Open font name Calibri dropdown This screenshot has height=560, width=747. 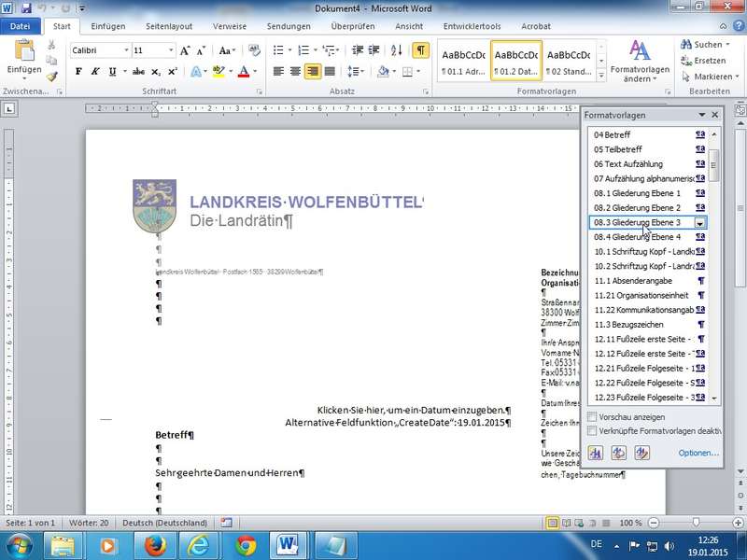pos(126,50)
